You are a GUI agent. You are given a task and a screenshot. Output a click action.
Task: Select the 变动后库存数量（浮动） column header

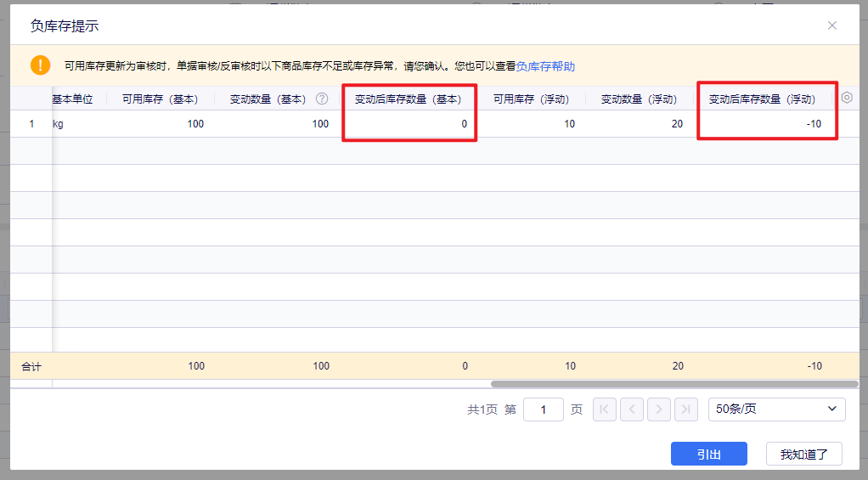pos(762,99)
